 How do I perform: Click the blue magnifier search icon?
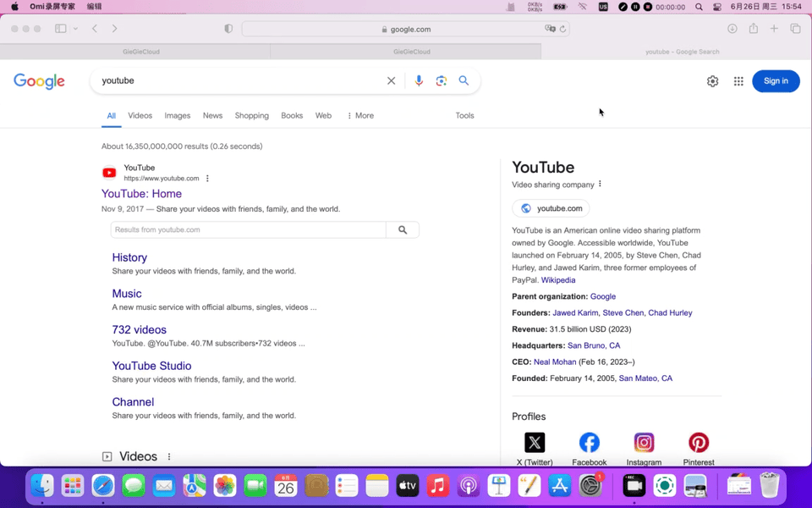(x=464, y=80)
